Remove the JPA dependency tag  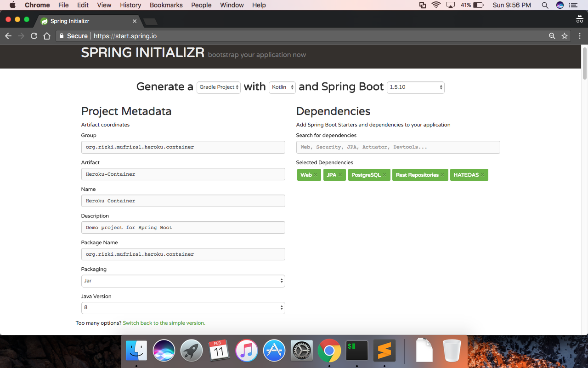click(x=340, y=175)
